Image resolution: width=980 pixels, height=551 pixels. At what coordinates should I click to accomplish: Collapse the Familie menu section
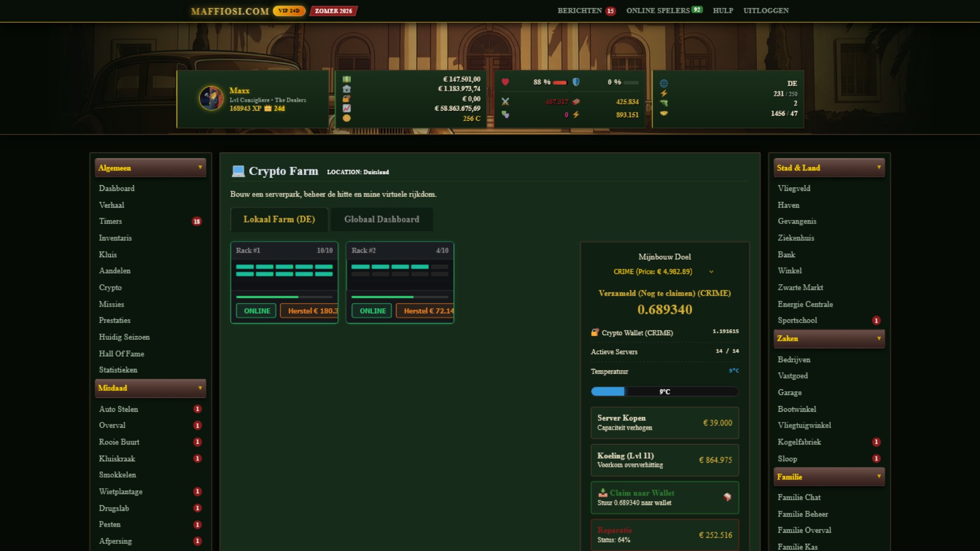[829, 477]
